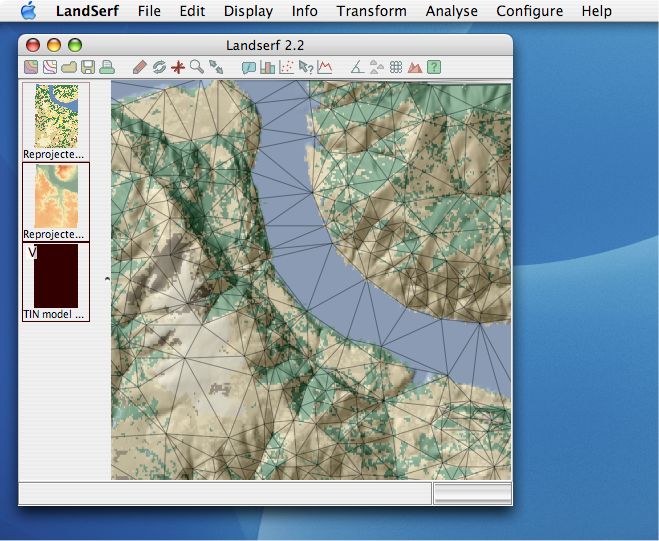Open the Help menu
Screen dimensions: 659x541
tap(596, 11)
